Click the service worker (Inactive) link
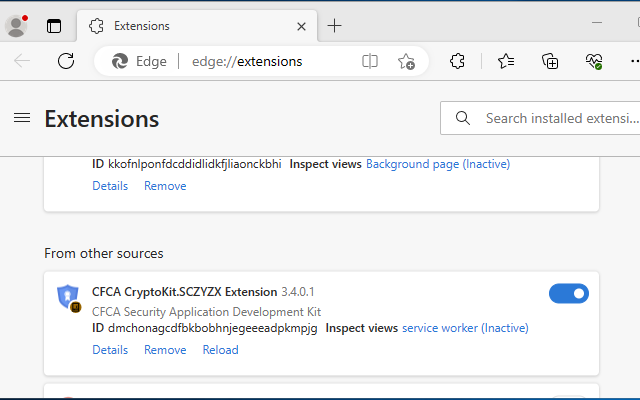640x400 pixels. click(465, 327)
